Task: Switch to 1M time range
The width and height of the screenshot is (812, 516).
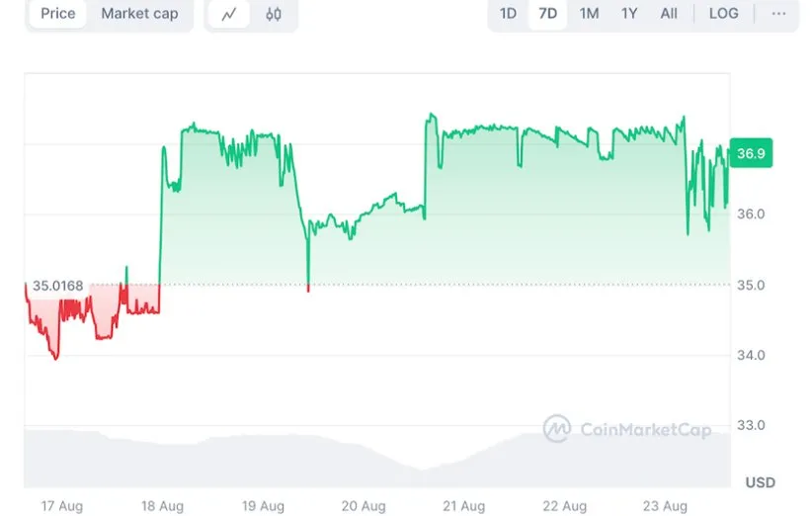Action: [589, 14]
